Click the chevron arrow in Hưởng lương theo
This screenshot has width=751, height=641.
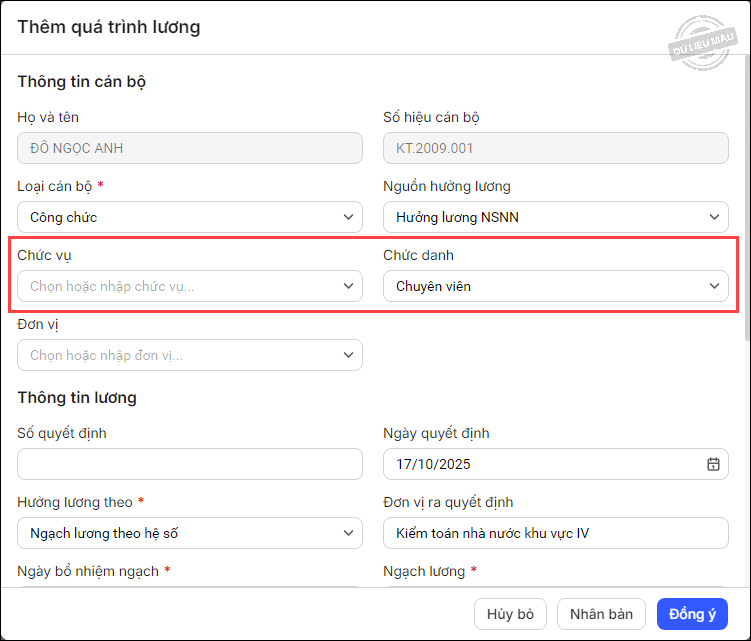pyautogui.click(x=348, y=533)
